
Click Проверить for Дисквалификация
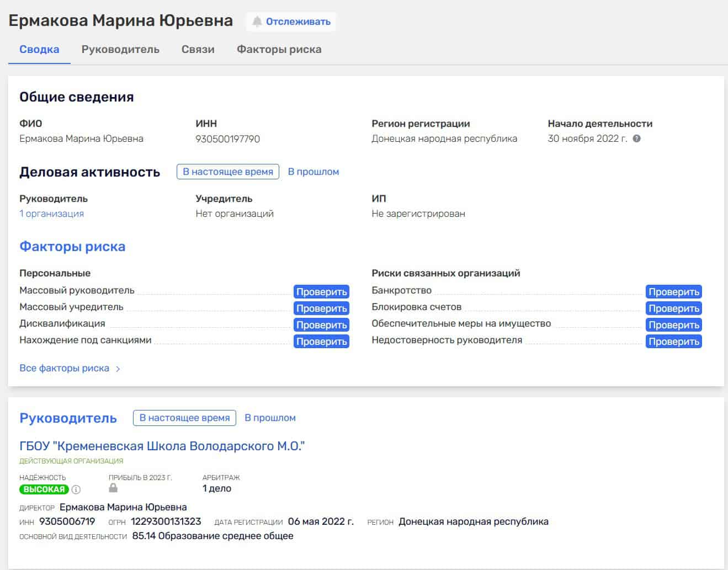coord(321,324)
